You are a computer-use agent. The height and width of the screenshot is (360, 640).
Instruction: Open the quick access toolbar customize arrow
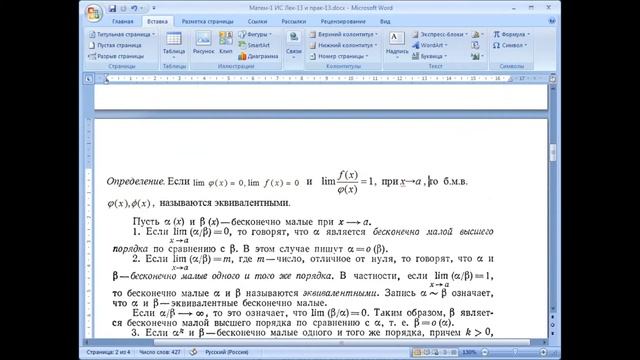[154, 8]
